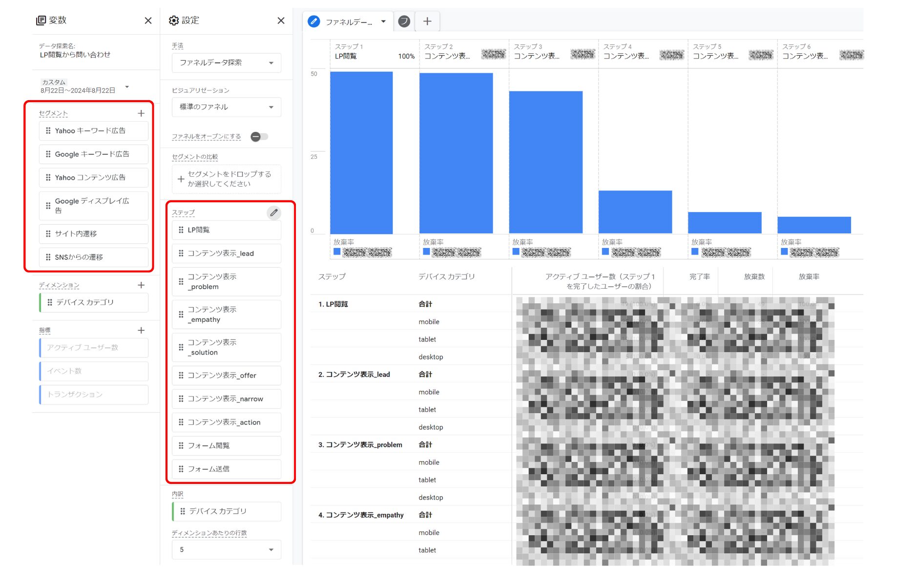Grab handle of SNSからの遷移 segment
Screen dimensions: 916x588
(48, 257)
